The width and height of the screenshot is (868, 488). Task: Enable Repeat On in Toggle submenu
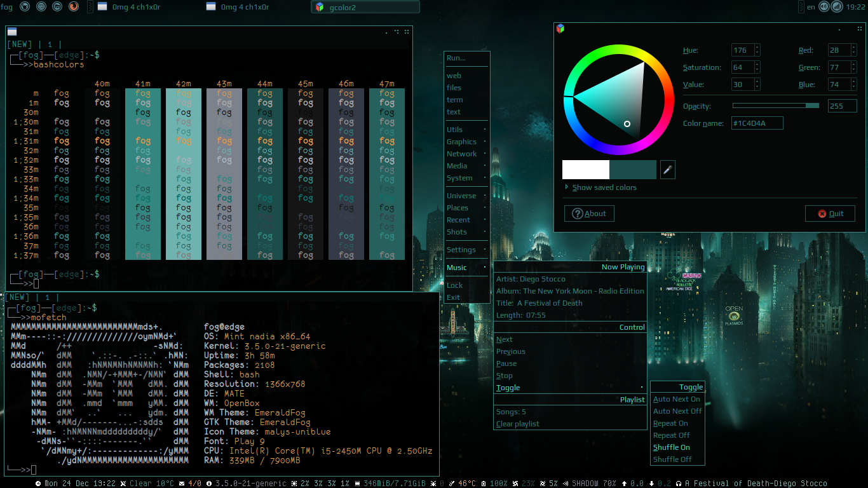click(670, 423)
